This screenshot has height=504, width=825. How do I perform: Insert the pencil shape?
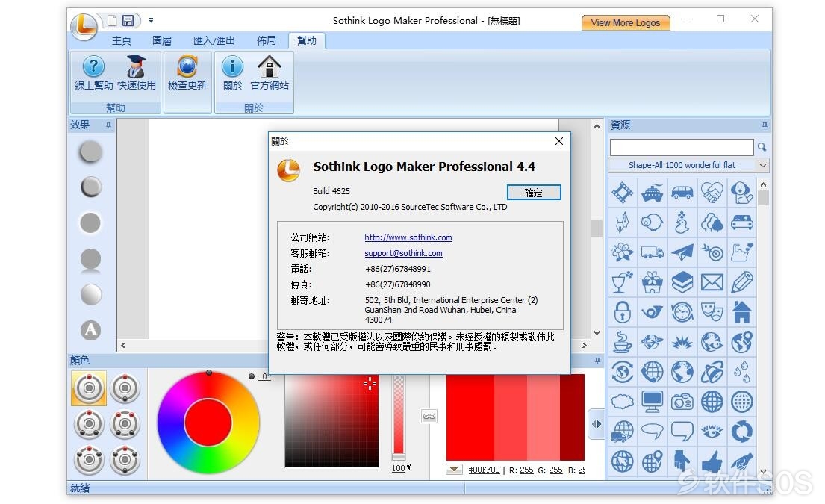(x=742, y=282)
